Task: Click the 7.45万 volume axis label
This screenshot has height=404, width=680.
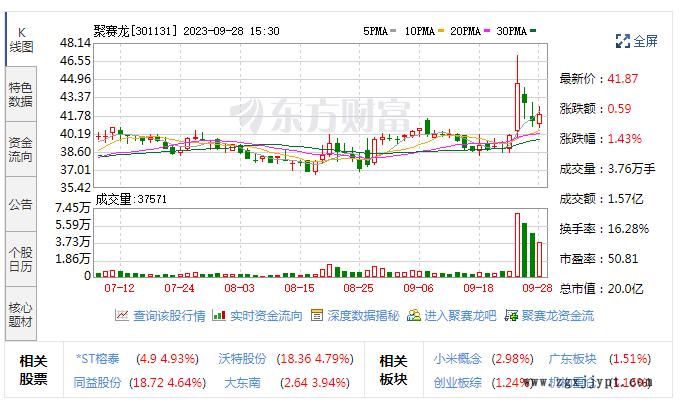Action: coord(72,208)
